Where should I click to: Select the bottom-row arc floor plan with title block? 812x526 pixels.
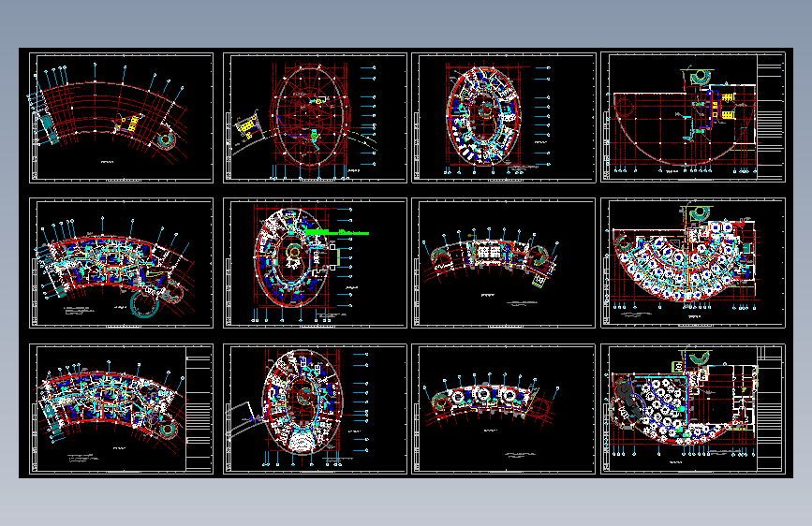(x=121, y=408)
